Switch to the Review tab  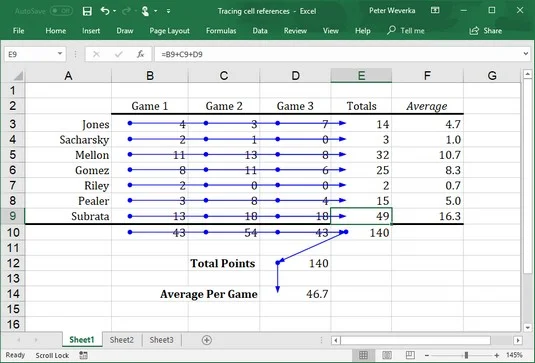click(295, 31)
